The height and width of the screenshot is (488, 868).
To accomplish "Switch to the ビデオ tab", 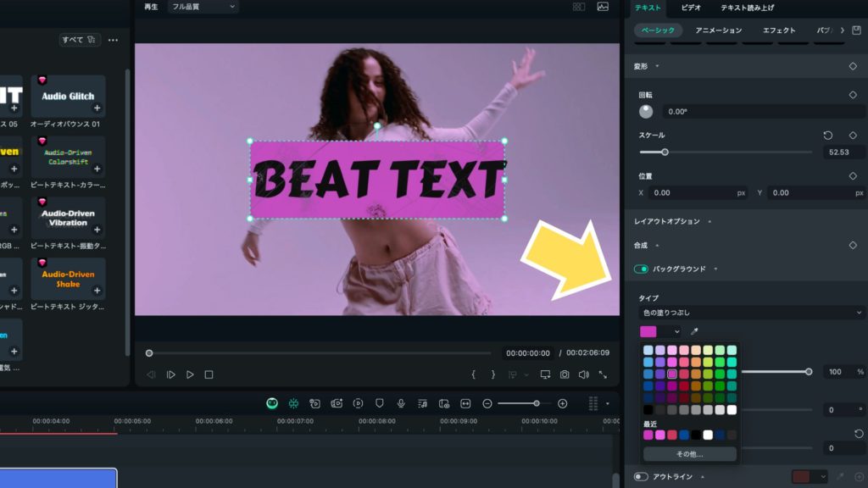I will click(x=691, y=8).
